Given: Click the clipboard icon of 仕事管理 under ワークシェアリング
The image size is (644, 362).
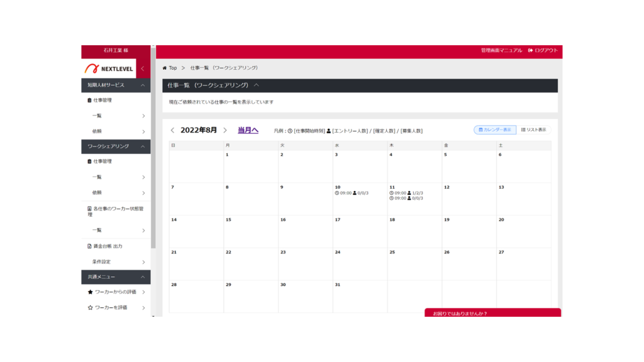Looking at the screenshot, I should point(89,162).
